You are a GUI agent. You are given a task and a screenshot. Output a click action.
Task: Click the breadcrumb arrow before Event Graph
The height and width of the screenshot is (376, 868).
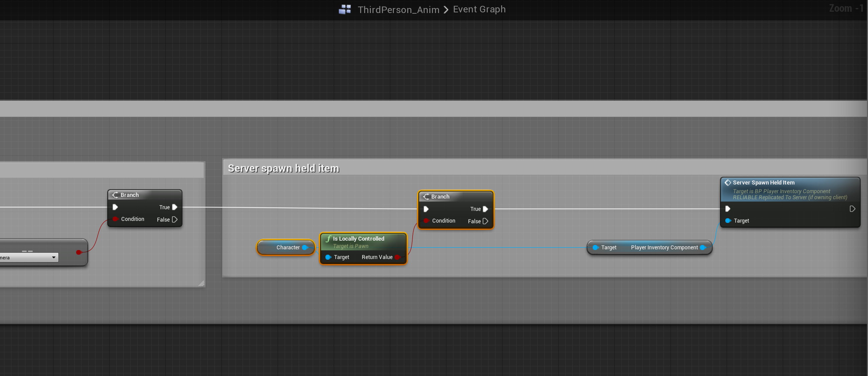click(446, 9)
